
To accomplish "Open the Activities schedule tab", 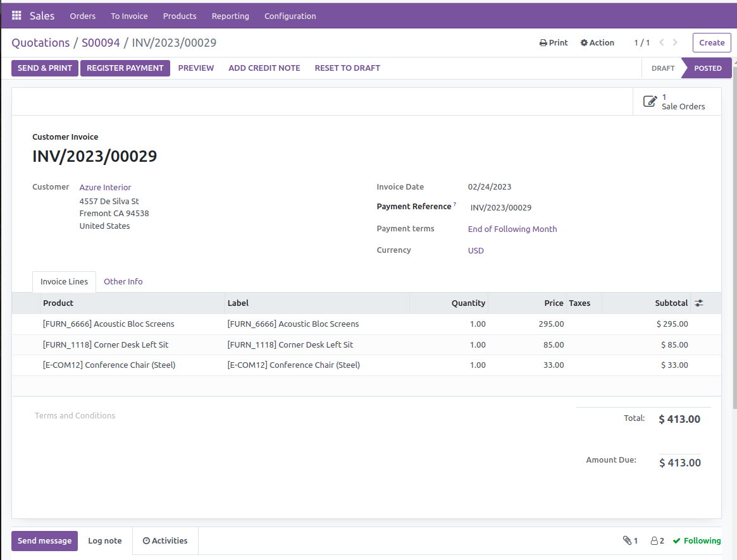I will [x=165, y=541].
